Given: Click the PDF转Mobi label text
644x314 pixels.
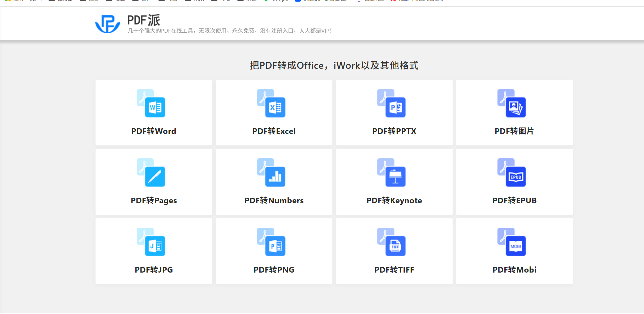Looking at the screenshot, I should tap(514, 270).
